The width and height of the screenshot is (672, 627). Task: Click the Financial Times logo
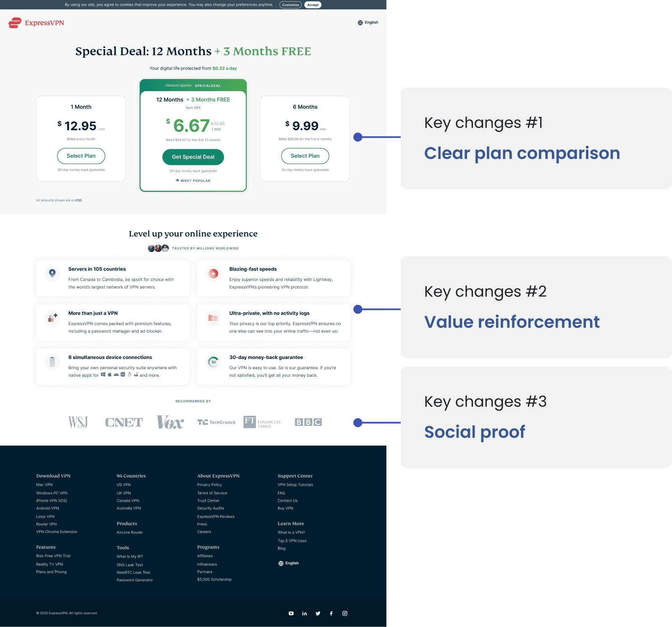tap(262, 422)
